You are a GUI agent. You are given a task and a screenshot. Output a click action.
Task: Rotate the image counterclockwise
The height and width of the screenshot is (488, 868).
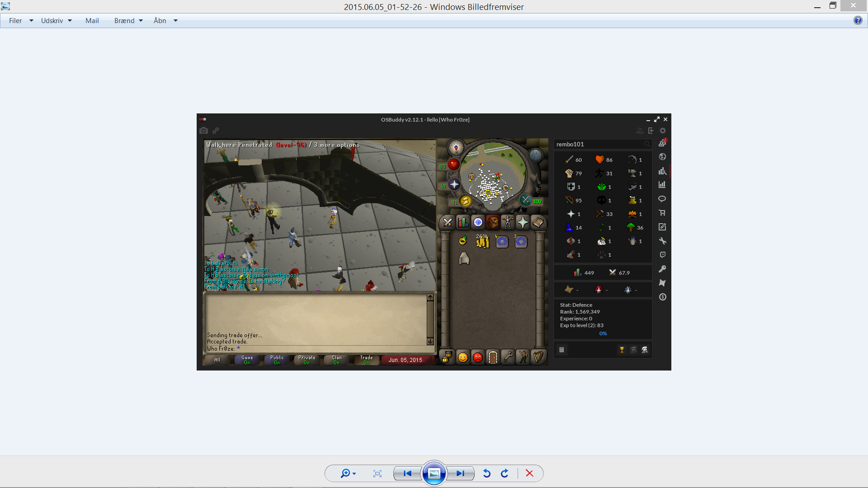(x=487, y=473)
